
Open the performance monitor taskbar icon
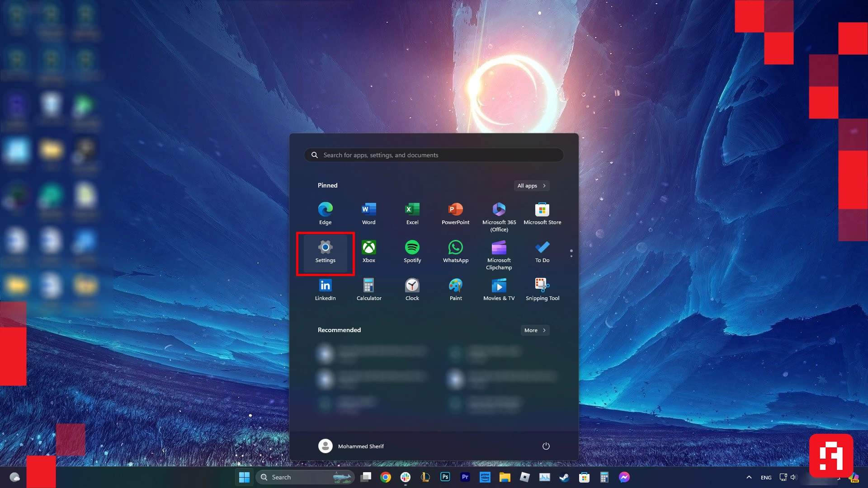click(x=545, y=477)
